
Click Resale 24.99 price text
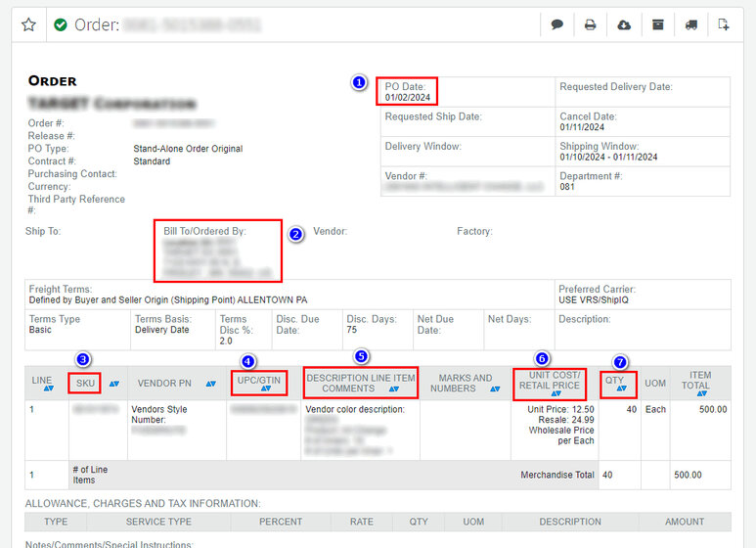click(566, 420)
